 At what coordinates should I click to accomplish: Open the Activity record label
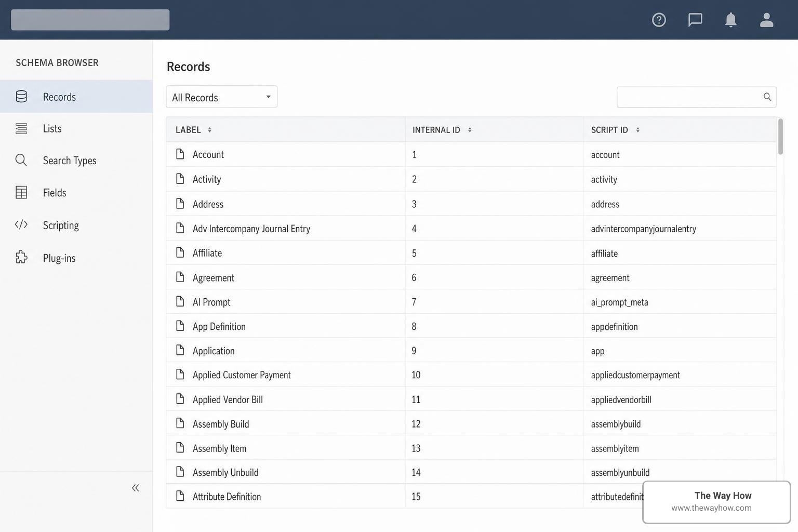point(207,179)
